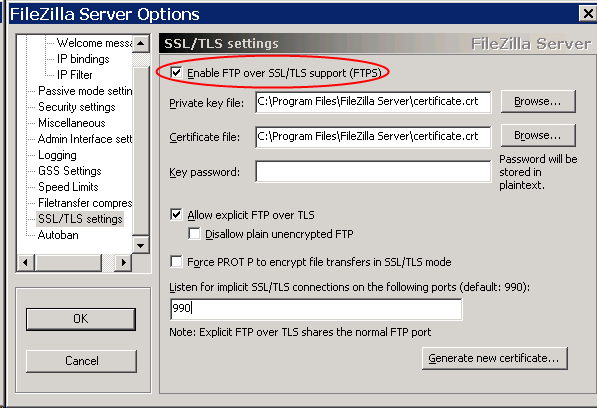Screen dimensions: 597x408
Task: Enable Disallow plain unencrypted FTP
Action: click(194, 233)
